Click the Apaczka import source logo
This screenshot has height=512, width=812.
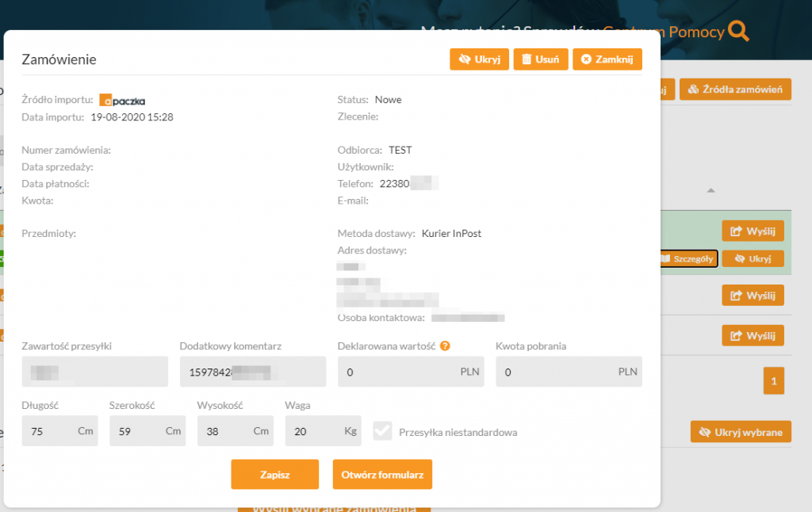click(122, 101)
